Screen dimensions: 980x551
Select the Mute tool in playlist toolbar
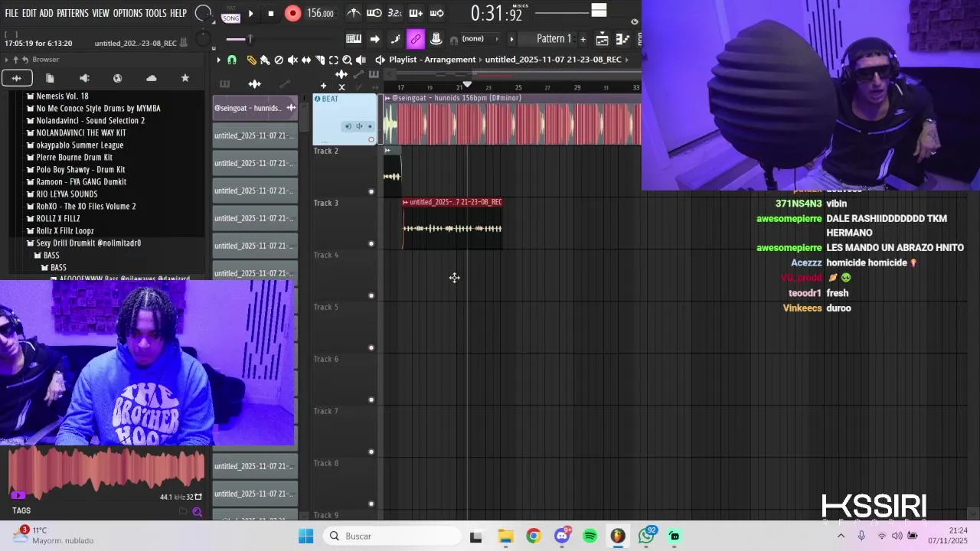click(292, 60)
